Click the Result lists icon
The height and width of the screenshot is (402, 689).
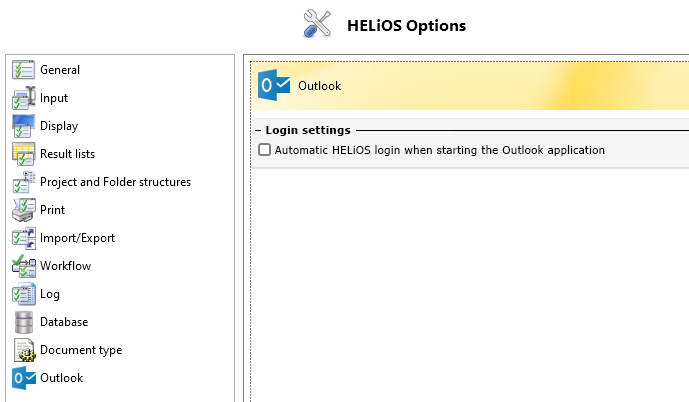click(x=23, y=154)
